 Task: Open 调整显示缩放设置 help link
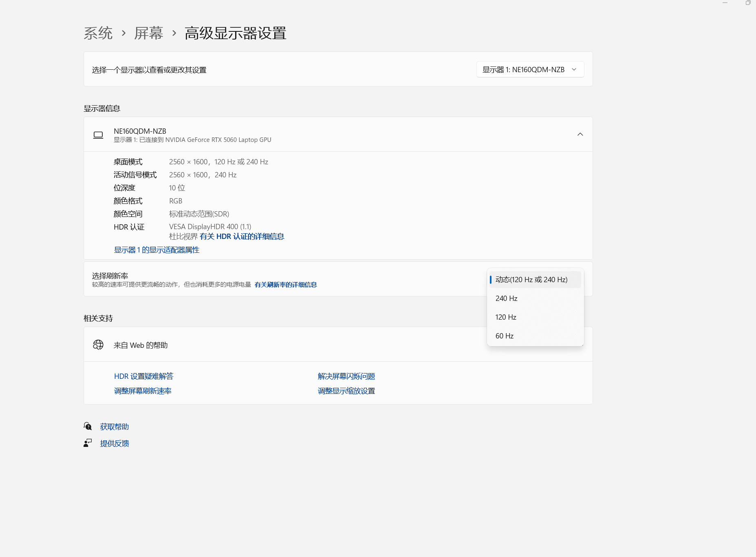[x=346, y=391]
